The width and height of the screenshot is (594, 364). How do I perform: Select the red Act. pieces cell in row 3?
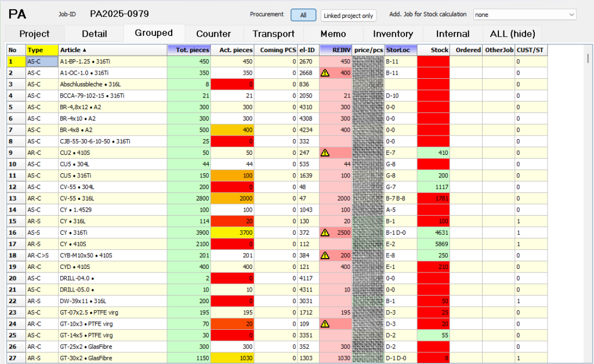point(233,84)
